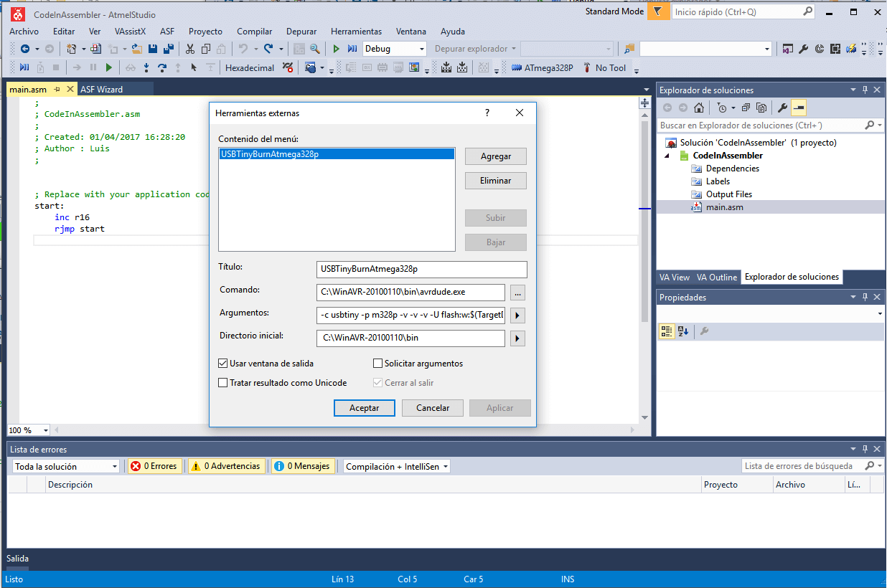The width and height of the screenshot is (887, 588).
Task: Open the Herramientas menu
Action: tap(356, 32)
